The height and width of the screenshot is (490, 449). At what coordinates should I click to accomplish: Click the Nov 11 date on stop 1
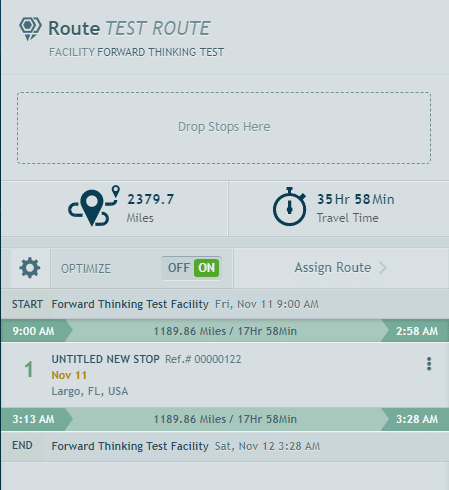click(x=69, y=375)
